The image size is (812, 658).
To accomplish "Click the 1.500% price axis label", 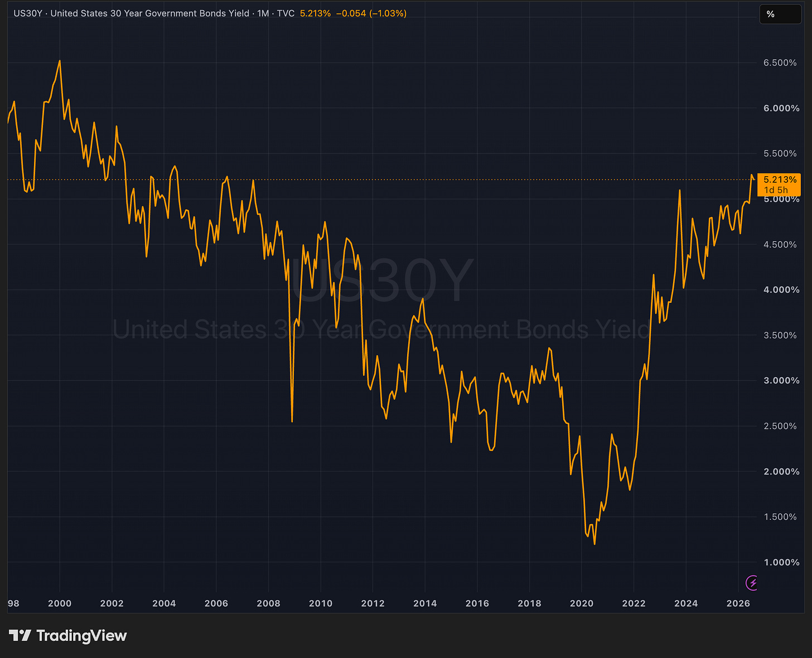I will (780, 517).
